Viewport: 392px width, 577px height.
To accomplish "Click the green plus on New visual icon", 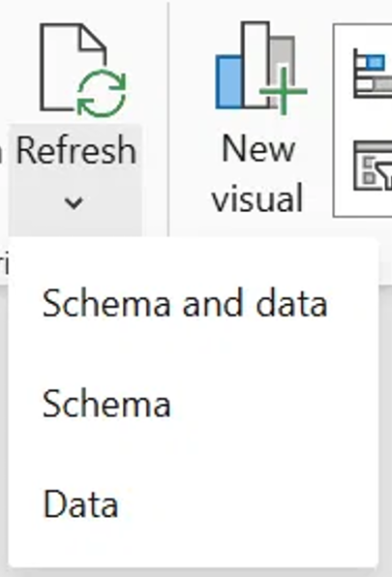I will pos(284,91).
